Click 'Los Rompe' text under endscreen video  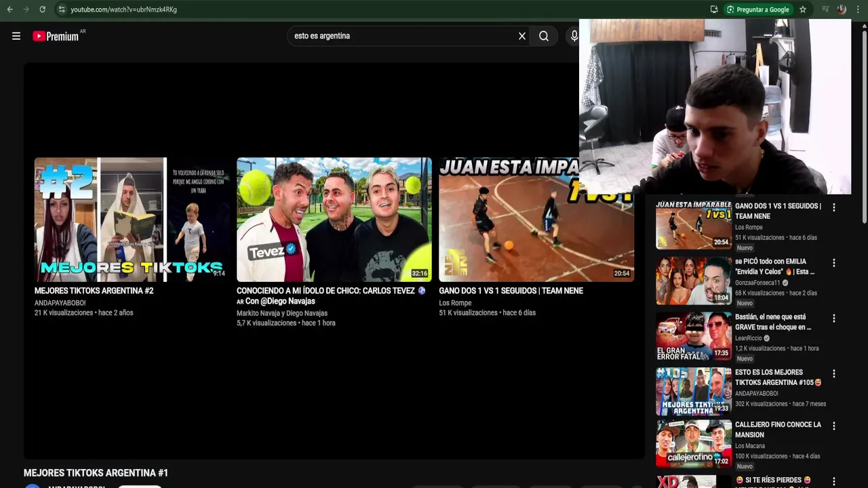coord(455,303)
